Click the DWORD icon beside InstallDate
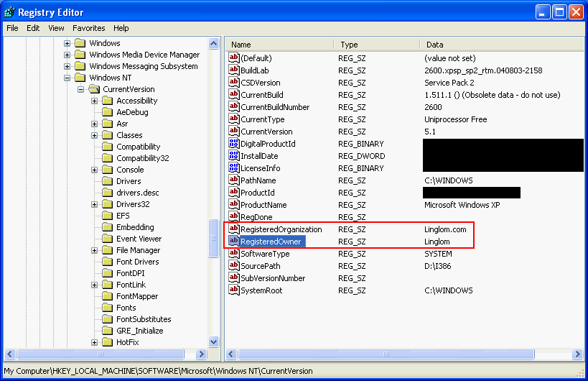Image resolution: width=588 pixels, height=381 pixels. [x=233, y=155]
